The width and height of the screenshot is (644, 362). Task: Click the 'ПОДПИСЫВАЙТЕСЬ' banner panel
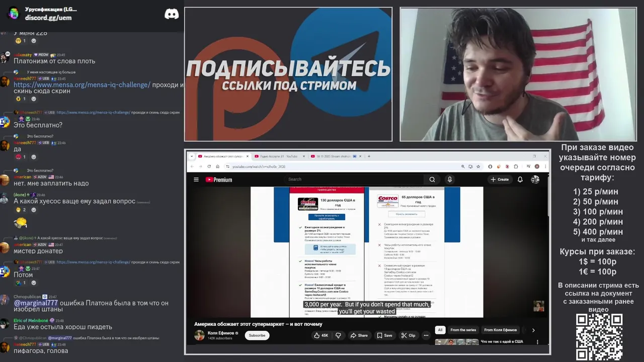pyautogui.click(x=288, y=74)
